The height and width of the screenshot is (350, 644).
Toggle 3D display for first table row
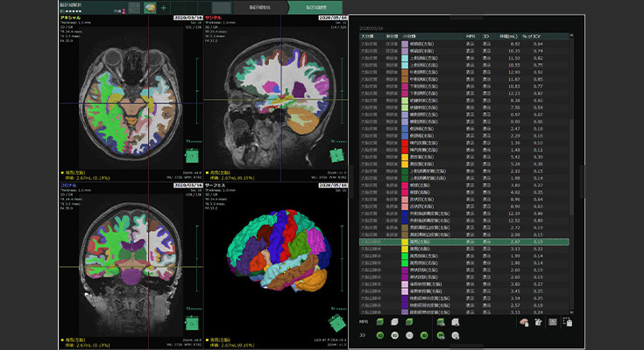coord(492,42)
